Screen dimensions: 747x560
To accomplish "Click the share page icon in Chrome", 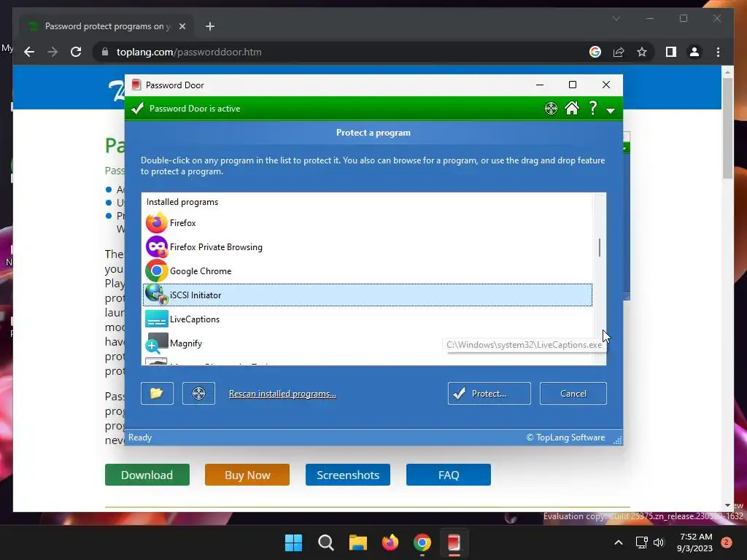I will click(x=619, y=52).
